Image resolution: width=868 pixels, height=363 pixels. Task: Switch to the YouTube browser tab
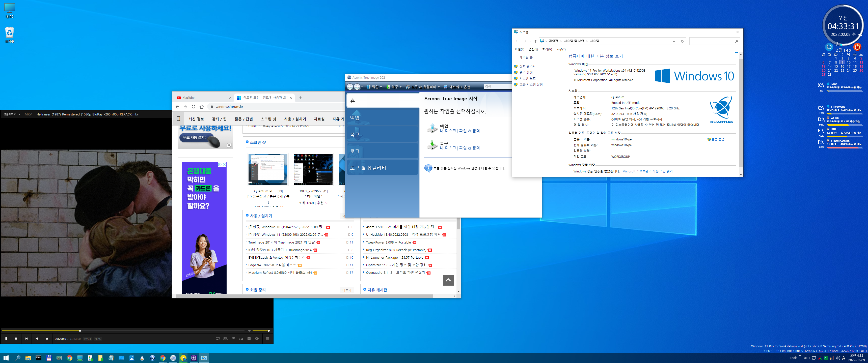tap(203, 98)
